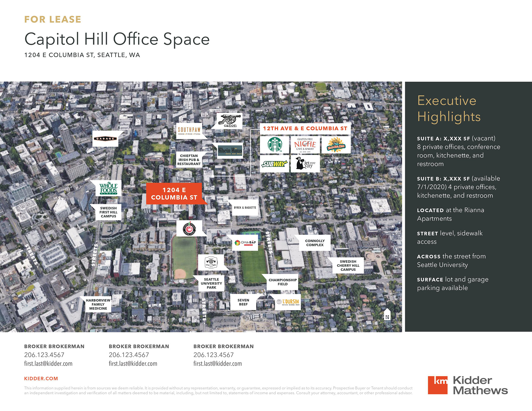532x411 pixels.
Task: Click the first broker's email address
Action: point(48,364)
